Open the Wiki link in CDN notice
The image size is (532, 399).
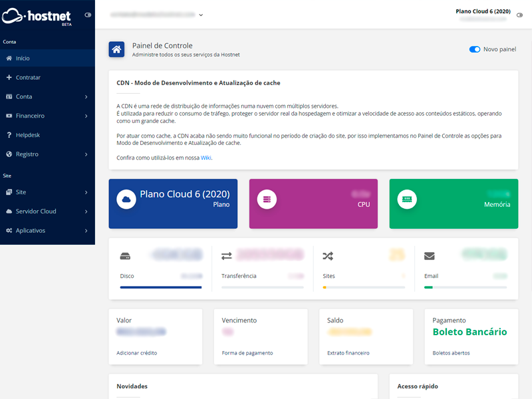[x=205, y=158]
